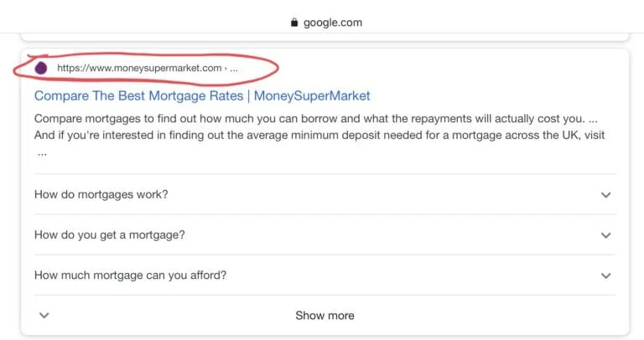Click the down chevron left of Show more
The image size is (644, 340).
44,316
